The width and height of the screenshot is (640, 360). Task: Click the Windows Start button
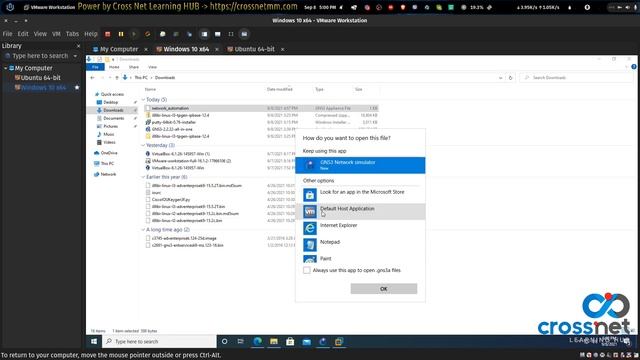(94, 342)
